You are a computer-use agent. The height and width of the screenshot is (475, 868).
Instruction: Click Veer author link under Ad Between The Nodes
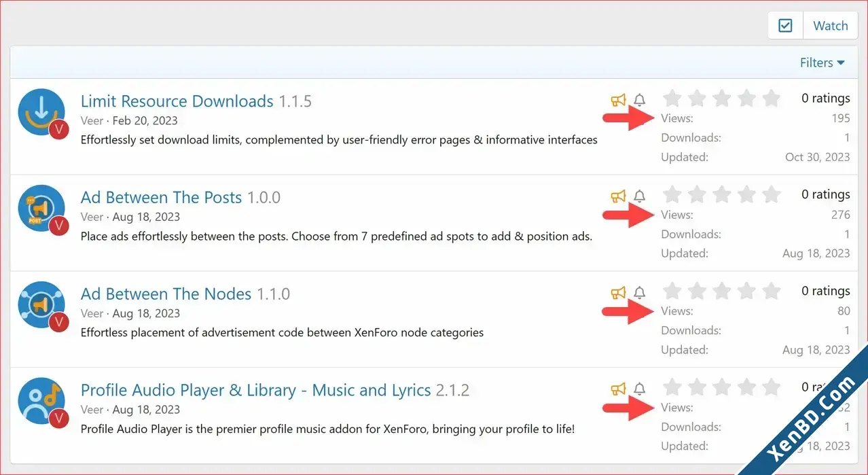pos(92,313)
